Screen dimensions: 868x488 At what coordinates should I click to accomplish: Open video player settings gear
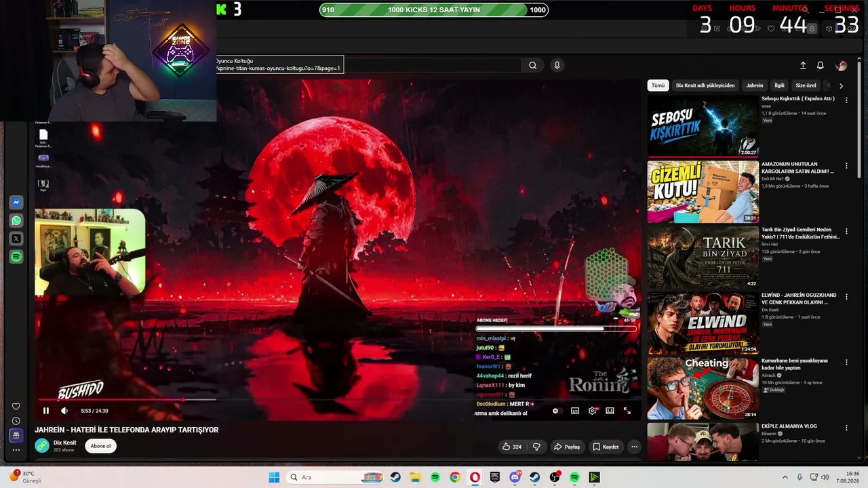click(x=592, y=411)
